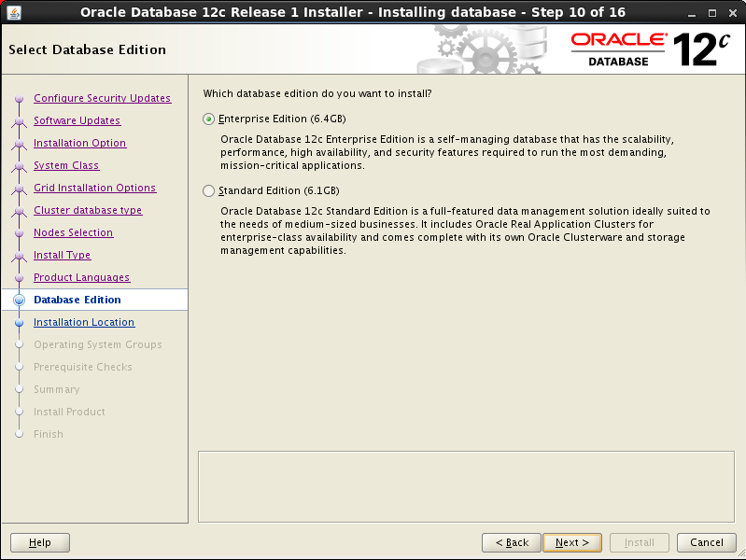Image resolution: width=746 pixels, height=560 pixels.
Task: Click the Installation Option step marker
Action: tap(19, 144)
